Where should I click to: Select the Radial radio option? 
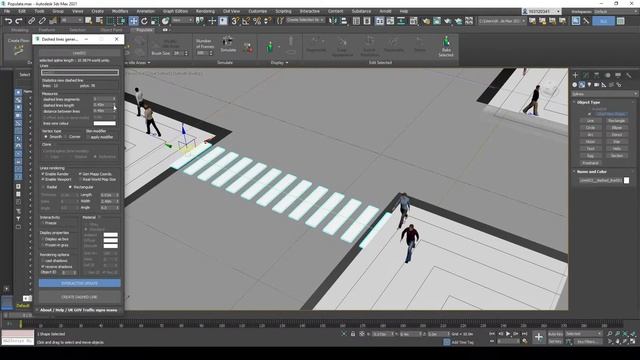(43, 187)
